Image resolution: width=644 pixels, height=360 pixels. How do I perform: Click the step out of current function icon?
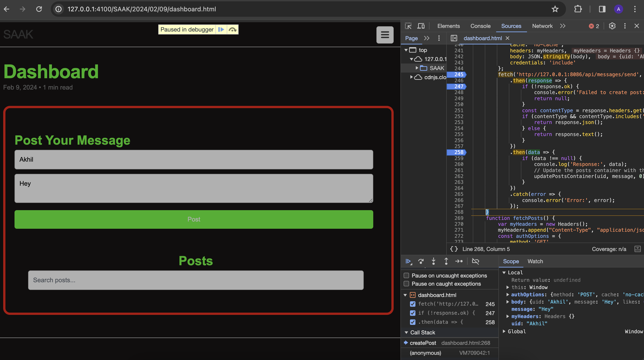coord(445,261)
